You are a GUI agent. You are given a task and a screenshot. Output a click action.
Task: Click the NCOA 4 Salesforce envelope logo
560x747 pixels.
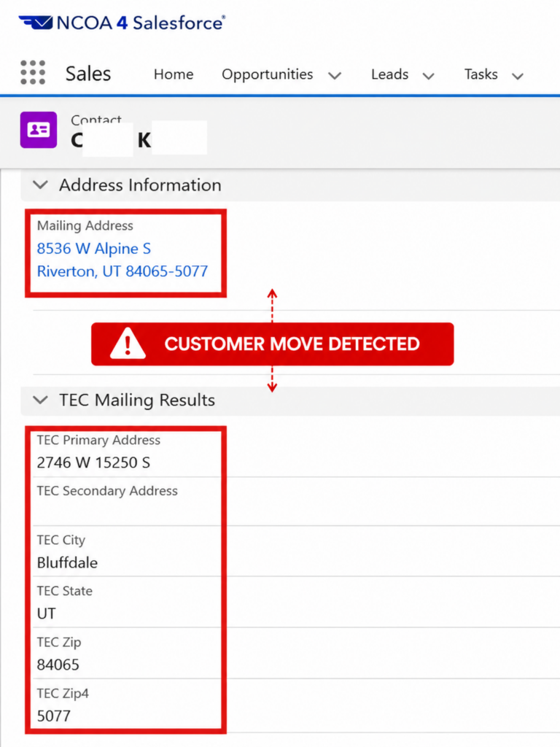pyautogui.click(x=36, y=23)
